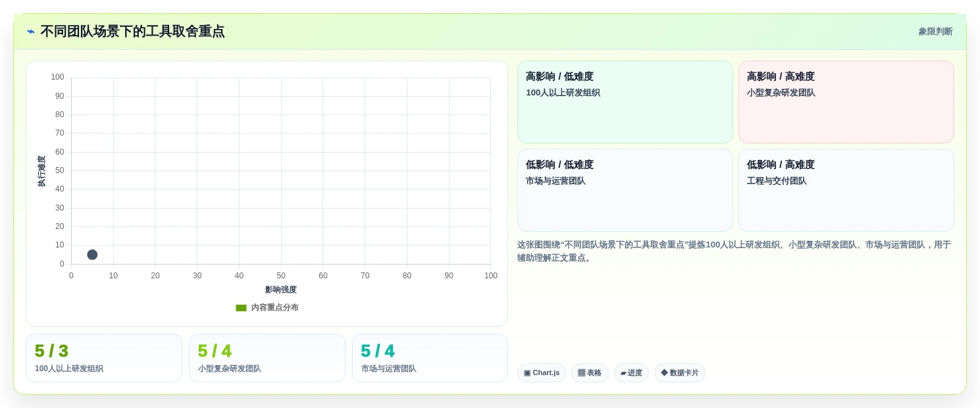Viewport: 980px width, 408px height.
Task: Click 100人以上研发组织 in the green quadrant card
Action: tap(563, 93)
